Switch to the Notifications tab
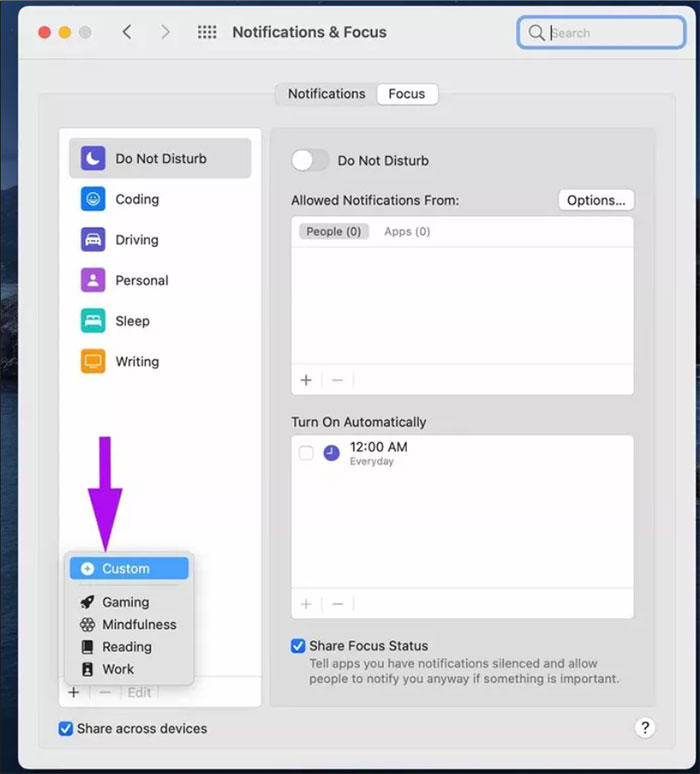The height and width of the screenshot is (774, 700). click(x=326, y=94)
